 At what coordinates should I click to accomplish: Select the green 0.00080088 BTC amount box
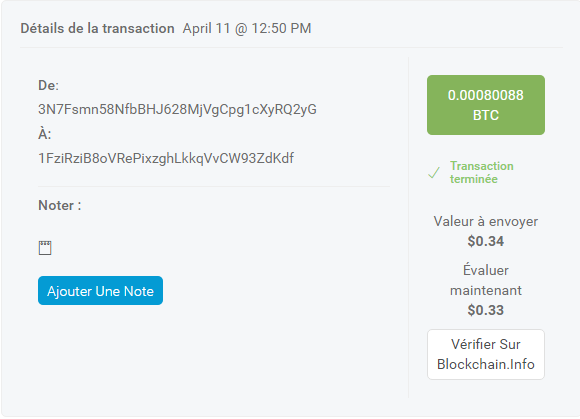point(486,105)
